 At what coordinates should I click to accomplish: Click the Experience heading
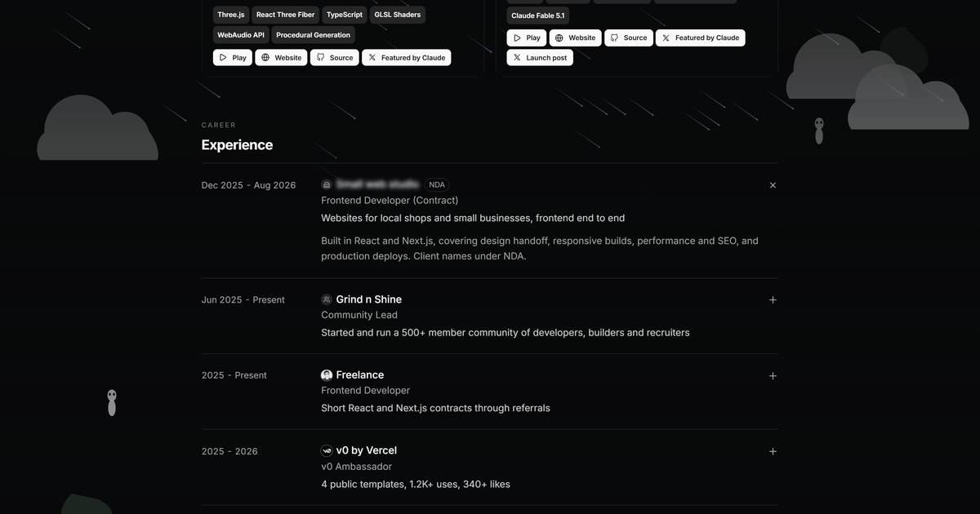238,145
